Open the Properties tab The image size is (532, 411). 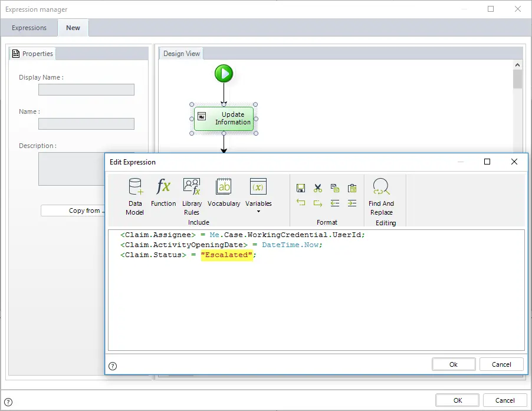(33, 54)
